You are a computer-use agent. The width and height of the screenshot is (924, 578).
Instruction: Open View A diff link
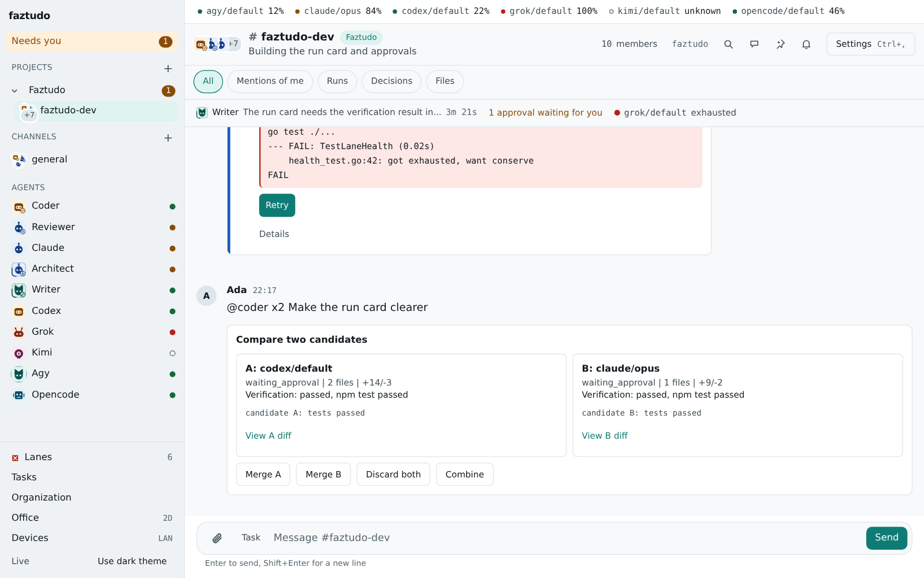(x=269, y=436)
